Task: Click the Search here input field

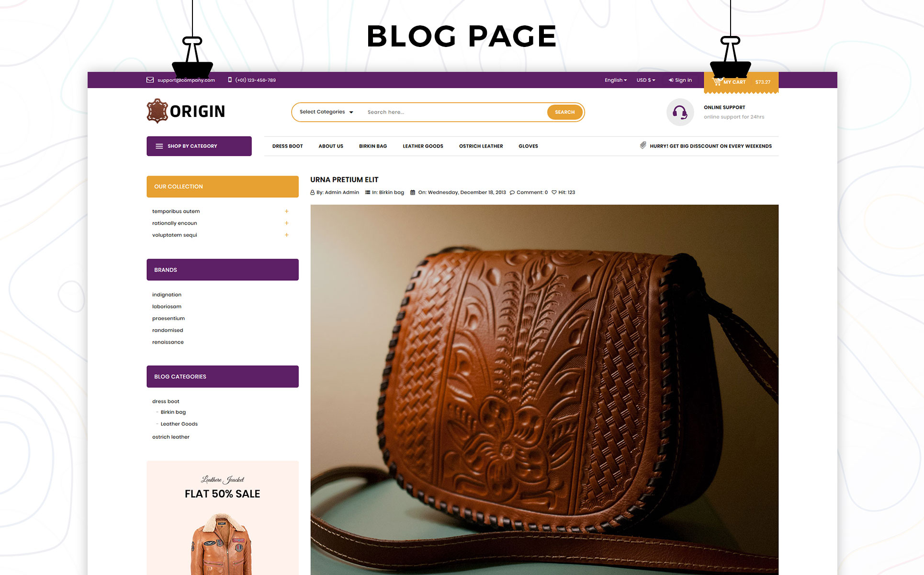Action: (455, 112)
